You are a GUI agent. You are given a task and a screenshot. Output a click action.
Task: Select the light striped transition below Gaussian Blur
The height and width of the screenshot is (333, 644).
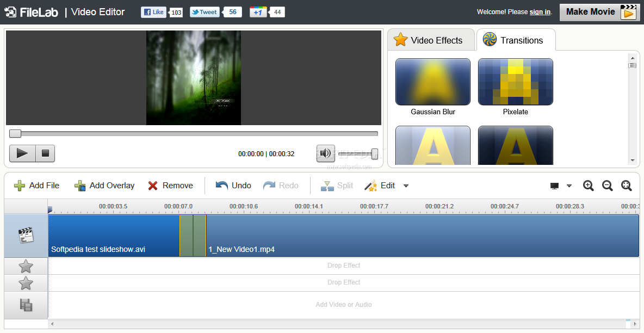coord(433,145)
